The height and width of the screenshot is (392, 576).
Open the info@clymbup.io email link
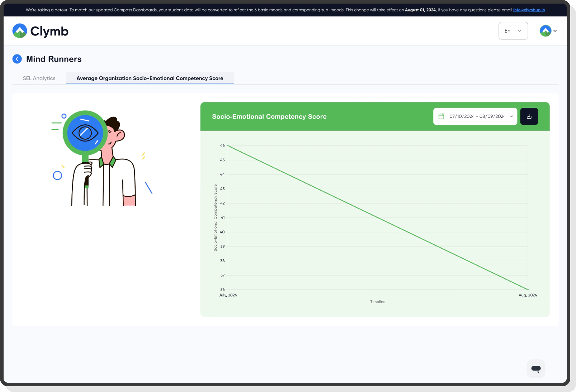(x=528, y=10)
